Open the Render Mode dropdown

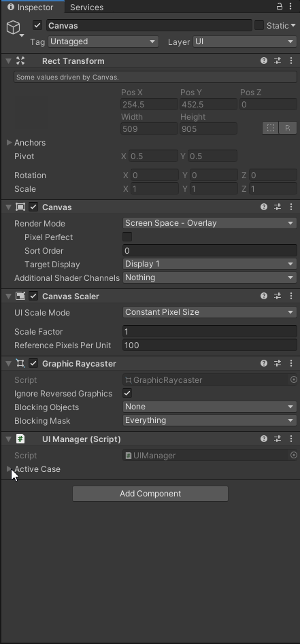(210, 223)
